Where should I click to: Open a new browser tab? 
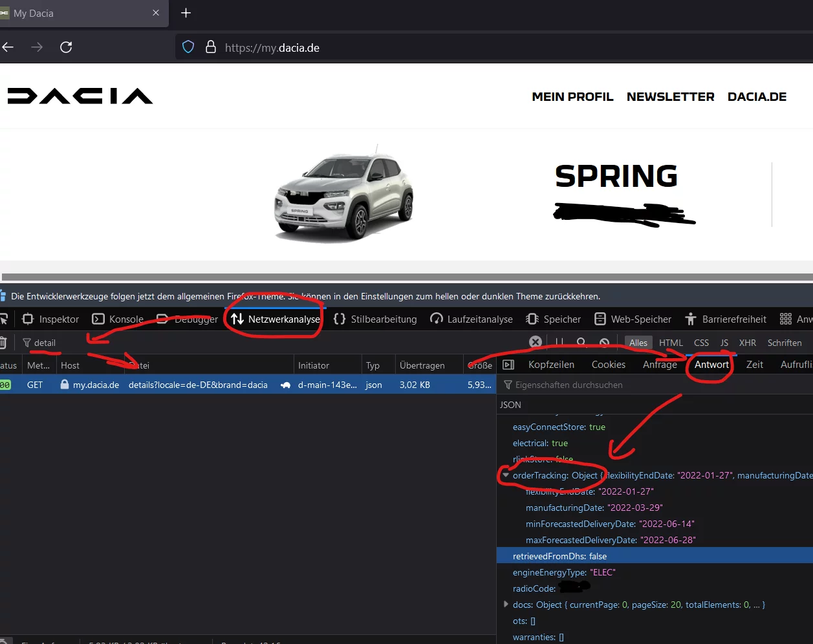point(186,13)
